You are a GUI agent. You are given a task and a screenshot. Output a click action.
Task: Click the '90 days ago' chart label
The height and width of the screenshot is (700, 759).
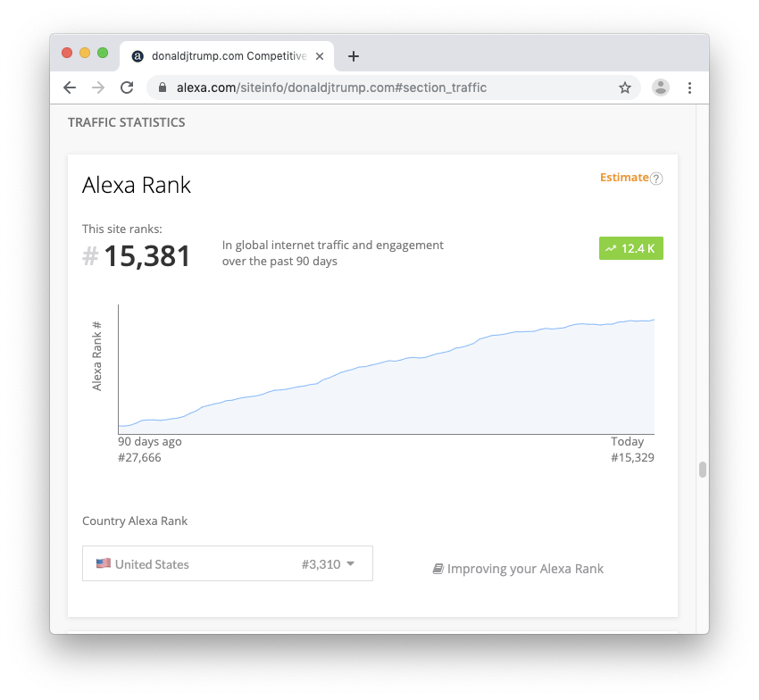(150, 441)
